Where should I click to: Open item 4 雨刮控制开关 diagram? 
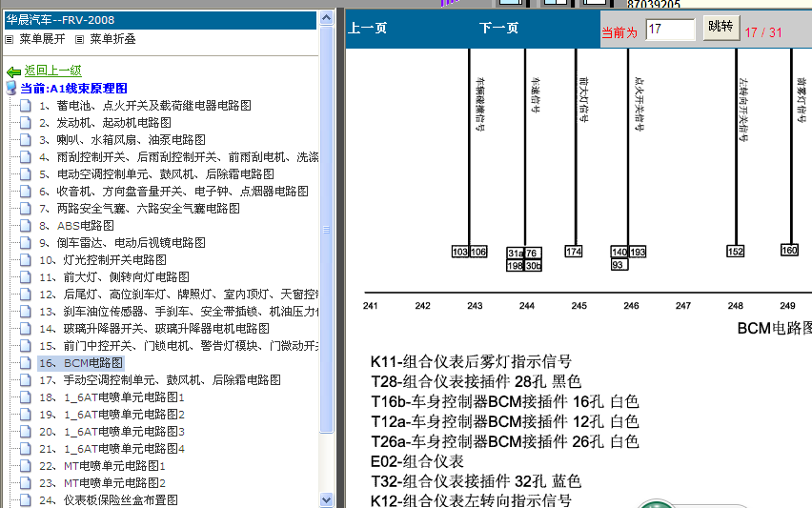pyautogui.click(x=178, y=157)
